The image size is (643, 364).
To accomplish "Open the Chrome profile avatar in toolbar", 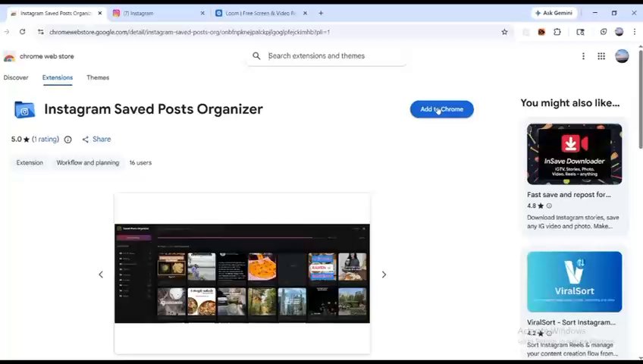I will [x=619, y=32].
